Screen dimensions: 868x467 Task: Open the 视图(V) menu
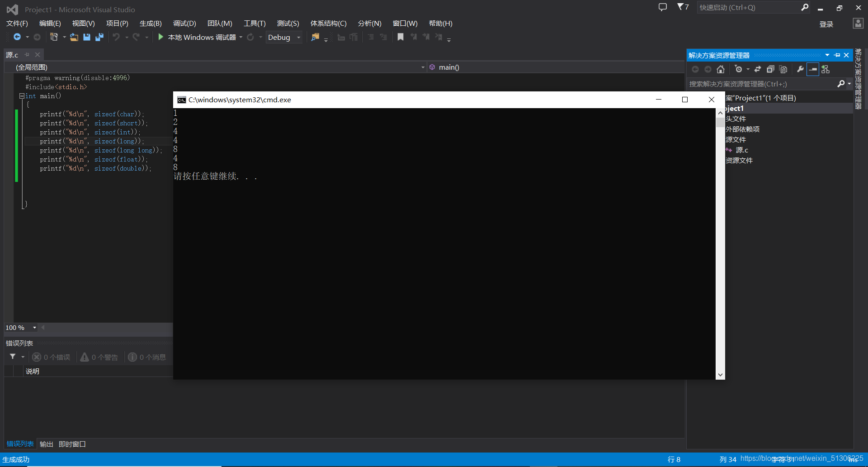tap(84, 24)
